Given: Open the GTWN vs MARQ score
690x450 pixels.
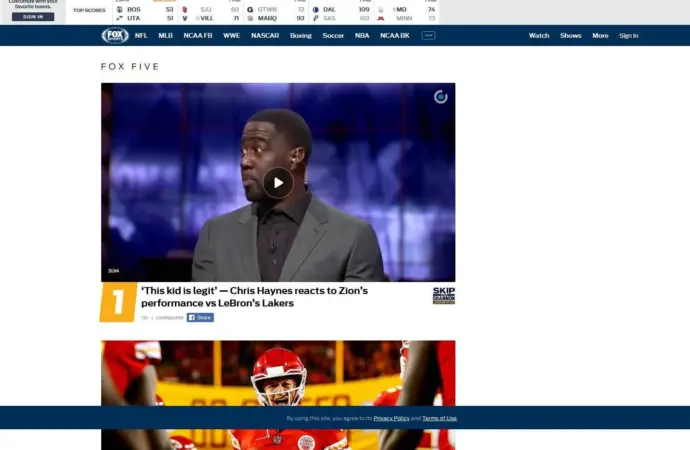Looking at the screenshot, I should coord(275,14).
